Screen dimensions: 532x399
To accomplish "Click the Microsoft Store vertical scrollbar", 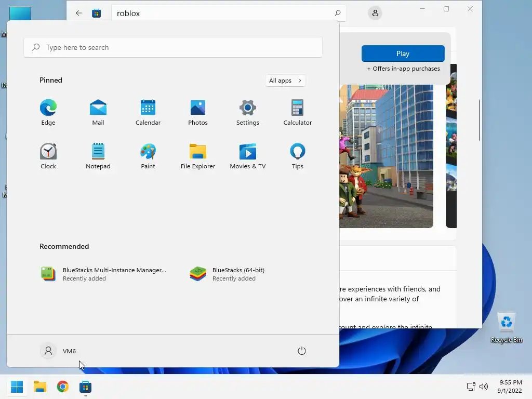I will pos(480,121).
